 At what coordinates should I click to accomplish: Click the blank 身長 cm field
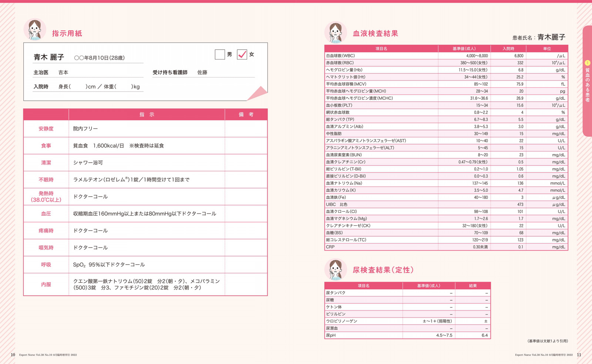coord(78,86)
